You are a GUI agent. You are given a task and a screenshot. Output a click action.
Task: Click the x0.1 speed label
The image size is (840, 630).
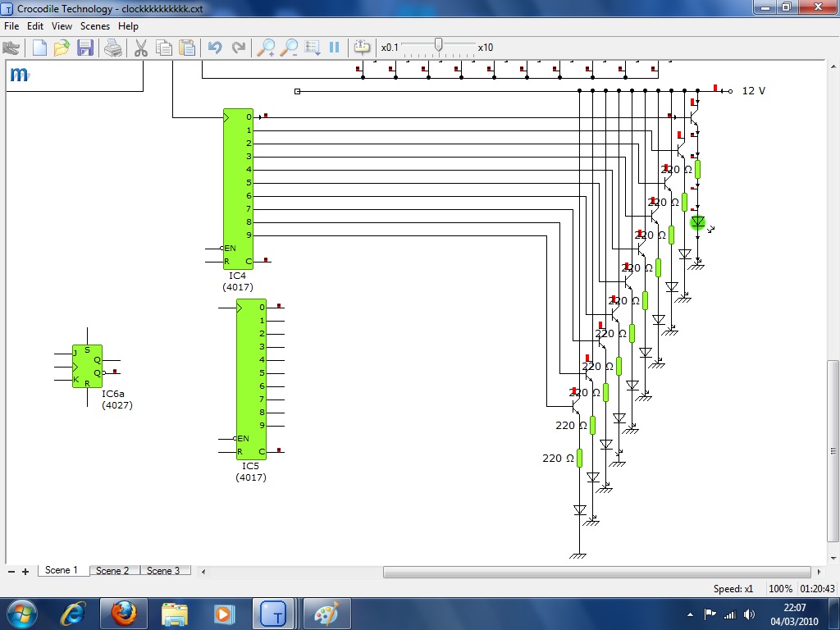tap(390, 48)
